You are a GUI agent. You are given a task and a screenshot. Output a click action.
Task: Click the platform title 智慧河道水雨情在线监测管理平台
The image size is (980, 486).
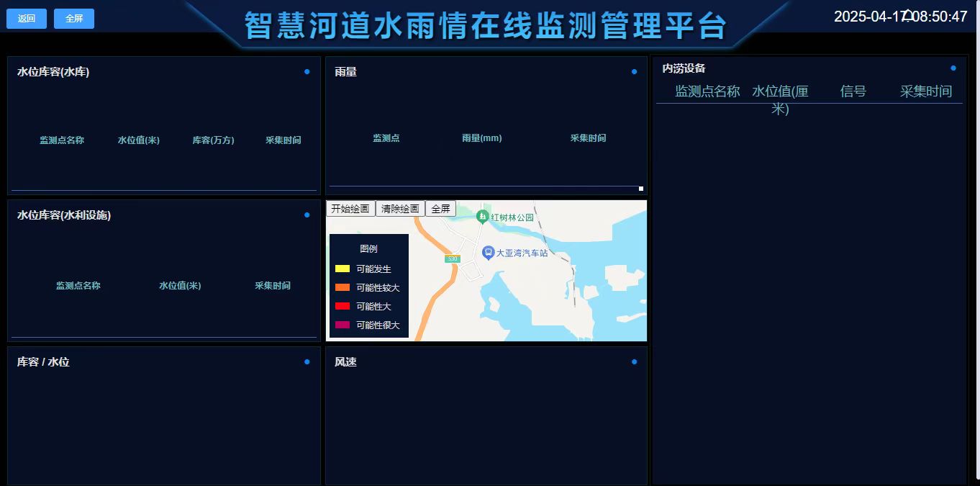tap(486, 26)
